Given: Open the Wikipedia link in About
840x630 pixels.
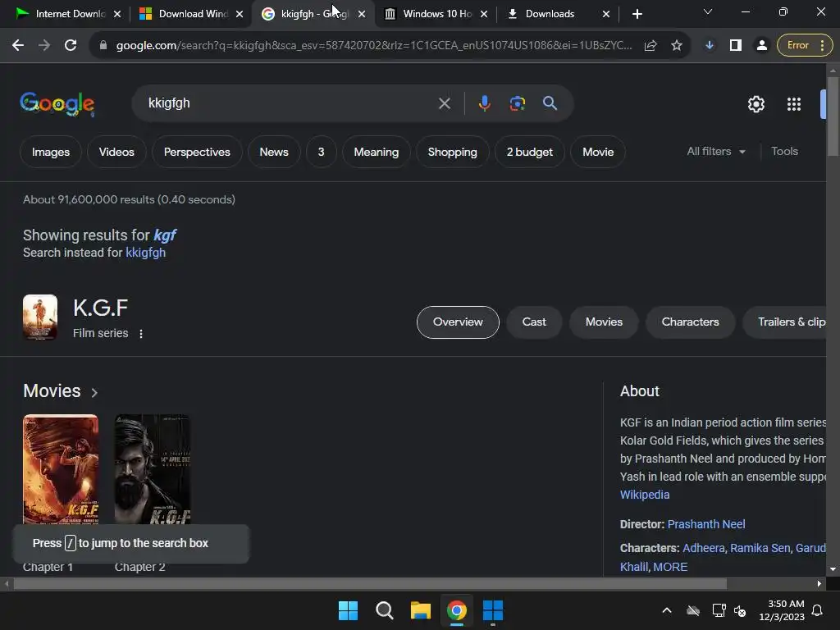Looking at the screenshot, I should click(x=645, y=495).
